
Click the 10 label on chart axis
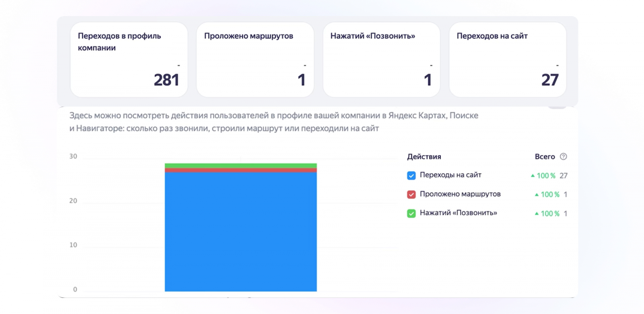[x=73, y=245]
